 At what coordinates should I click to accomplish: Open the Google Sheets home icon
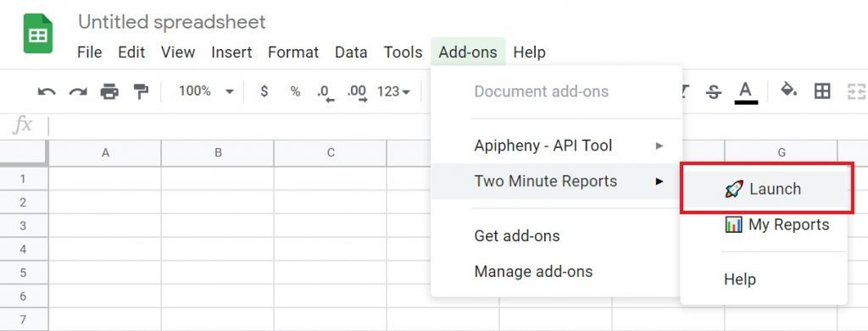coord(37,33)
